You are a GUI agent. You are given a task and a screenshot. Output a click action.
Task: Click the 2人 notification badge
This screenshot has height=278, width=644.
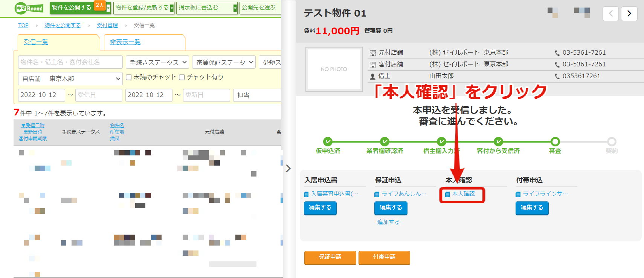(x=99, y=5)
